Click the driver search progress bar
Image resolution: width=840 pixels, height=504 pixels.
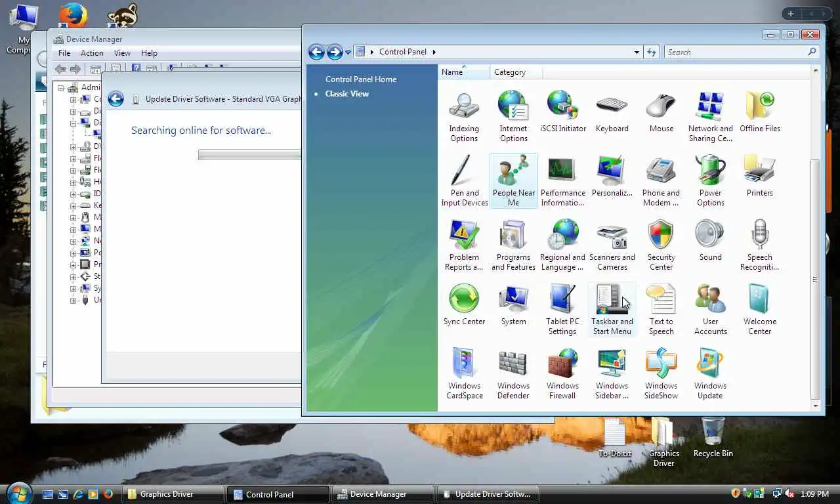pos(249,155)
